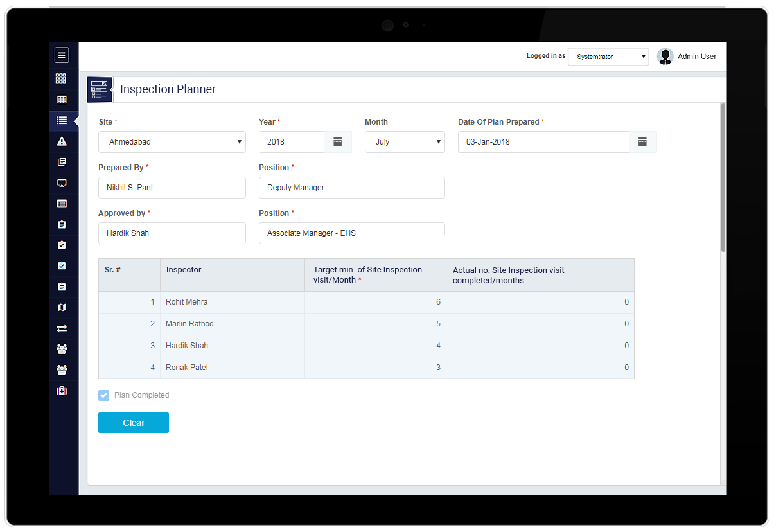Screen dimensions: 774x532
Task: Select the map icon in sidebar
Action: 62,308
